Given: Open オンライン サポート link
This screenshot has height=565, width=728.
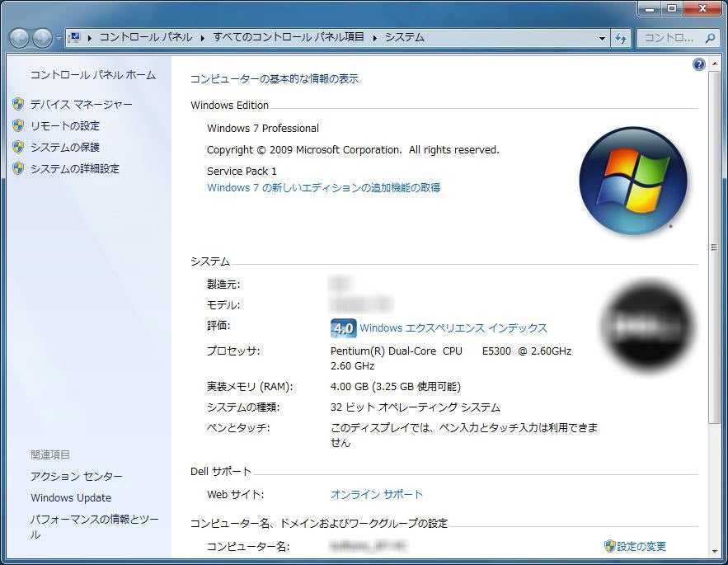Looking at the screenshot, I should point(377,494).
